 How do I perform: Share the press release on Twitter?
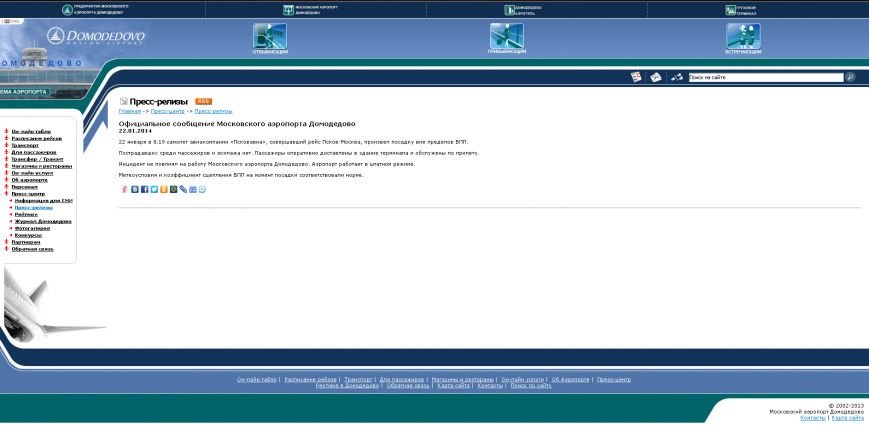[x=154, y=189]
